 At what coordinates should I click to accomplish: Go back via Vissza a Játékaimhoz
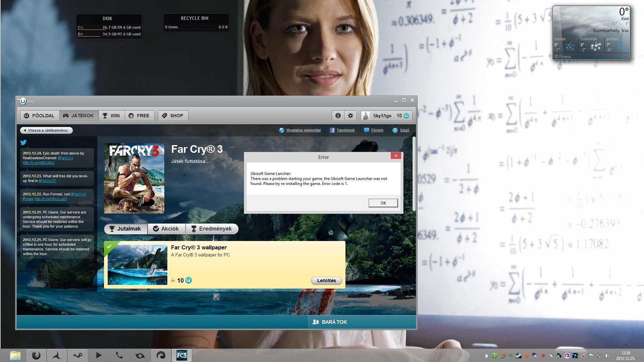[46, 130]
